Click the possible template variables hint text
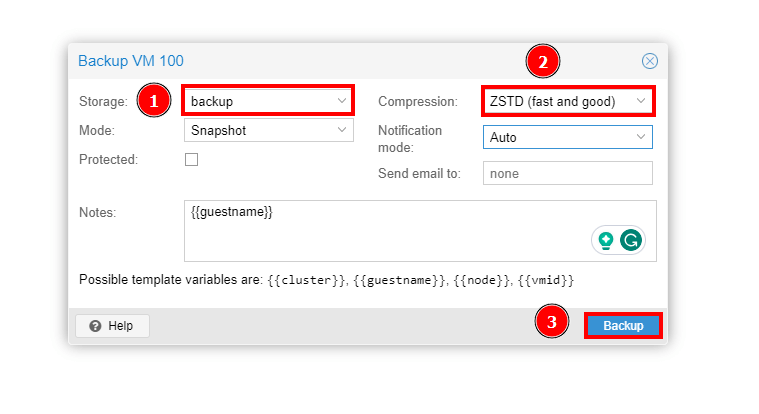Image resolution: width=759 pixels, height=414 pixels. [x=326, y=280]
